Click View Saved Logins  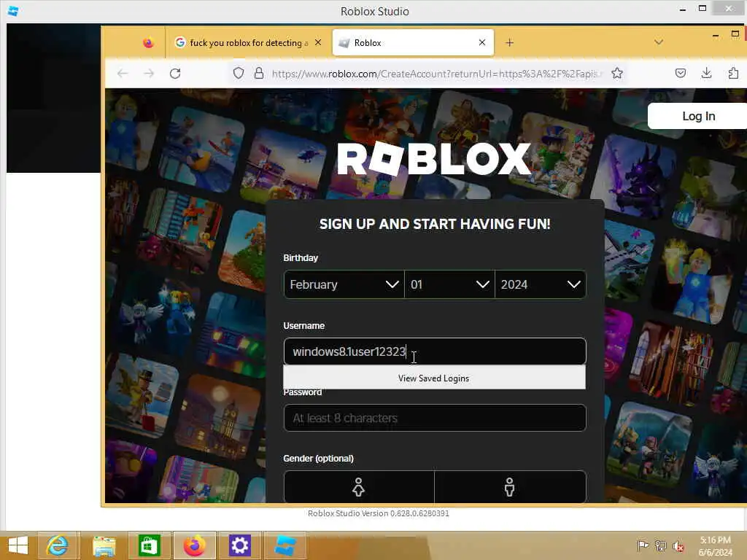point(434,378)
